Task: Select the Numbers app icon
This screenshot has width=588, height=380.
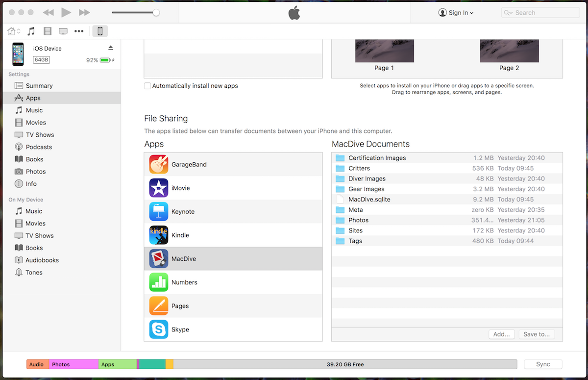Action: 159,282
